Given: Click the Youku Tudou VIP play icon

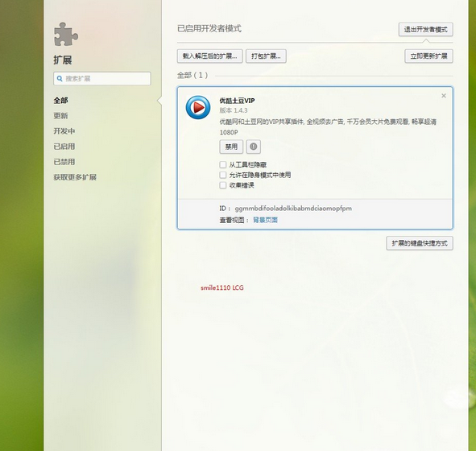Looking at the screenshot, I should pos(198,107).
